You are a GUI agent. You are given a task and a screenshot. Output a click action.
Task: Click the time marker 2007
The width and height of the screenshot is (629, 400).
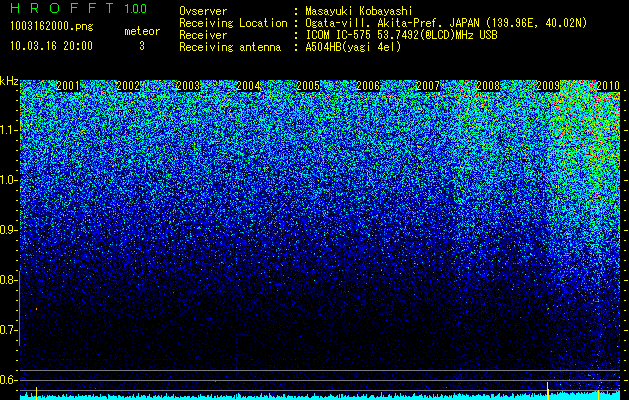coord(428,86)
